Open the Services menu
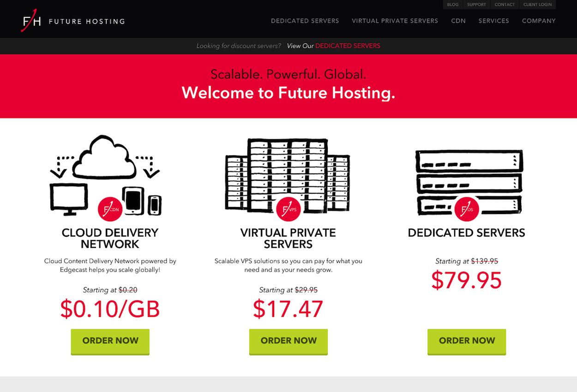 coord(494,21)
